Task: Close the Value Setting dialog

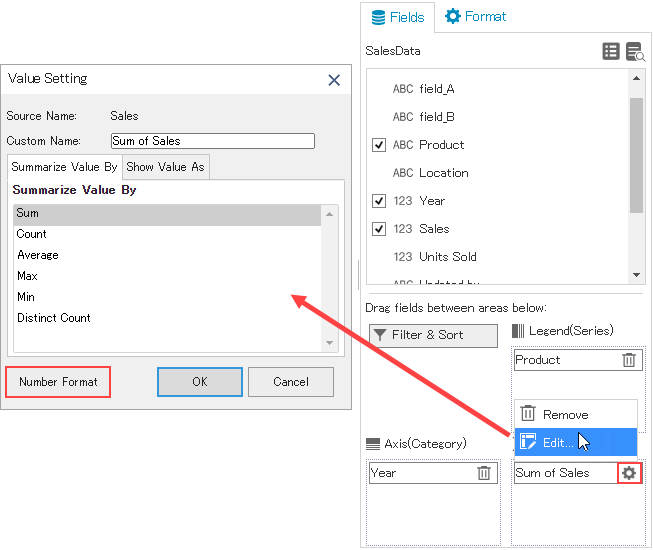Action: (334, 80)
